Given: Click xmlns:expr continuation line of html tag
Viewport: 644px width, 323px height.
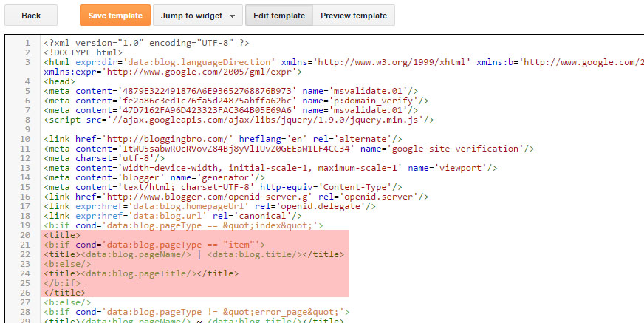Looking at the screenshot, I should pos(173,72).
